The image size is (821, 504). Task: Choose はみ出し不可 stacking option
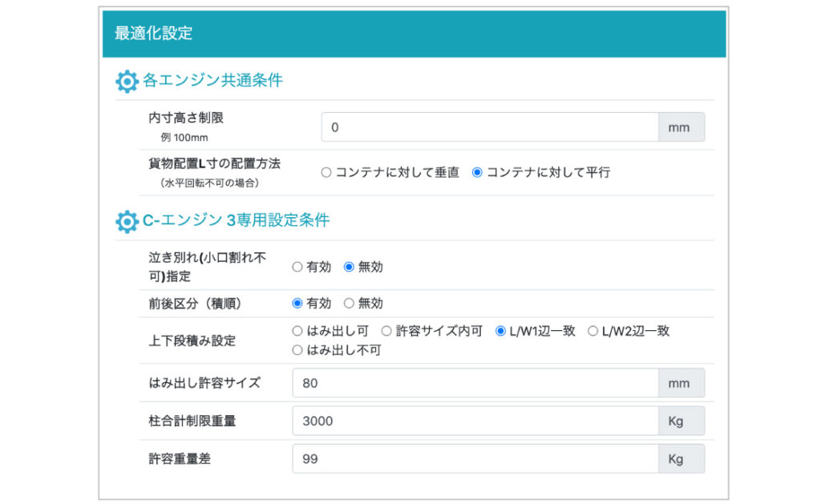tap(297, 350)
